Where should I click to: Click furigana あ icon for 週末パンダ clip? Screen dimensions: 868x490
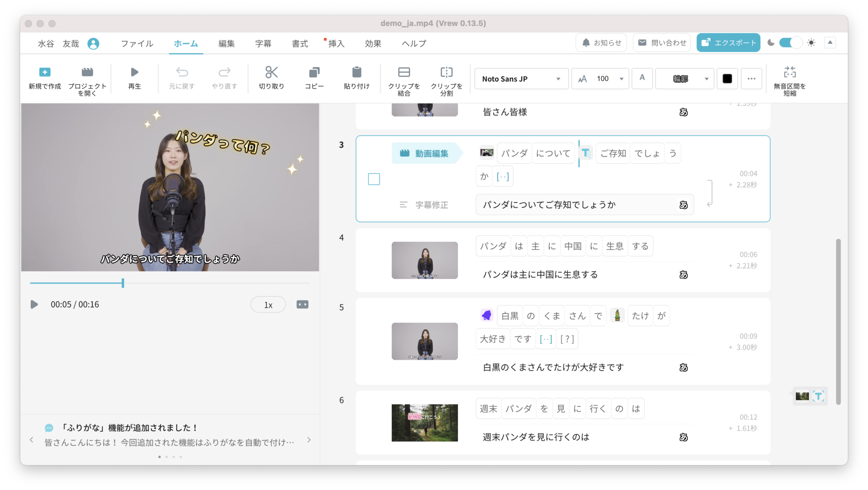coord(684,437)
